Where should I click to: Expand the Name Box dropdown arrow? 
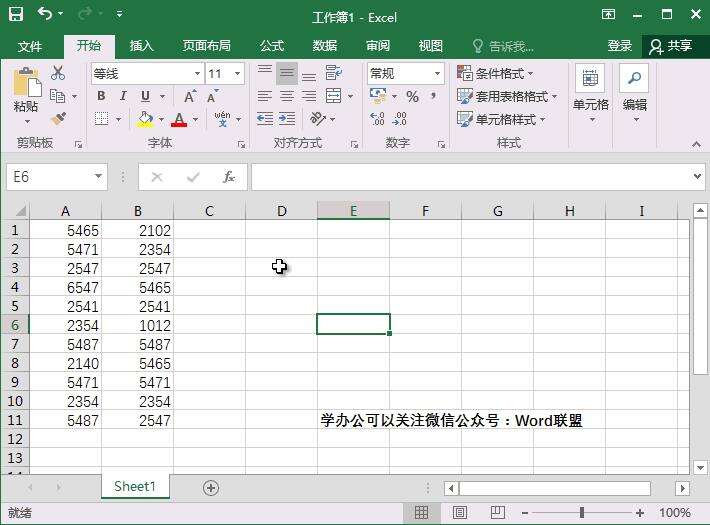coord(98,177)
